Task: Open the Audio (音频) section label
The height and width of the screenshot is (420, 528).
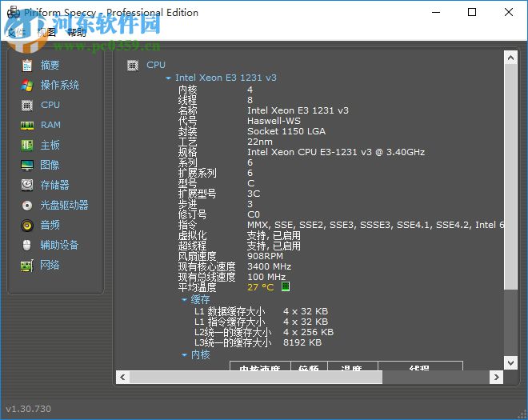Action: 50,225
